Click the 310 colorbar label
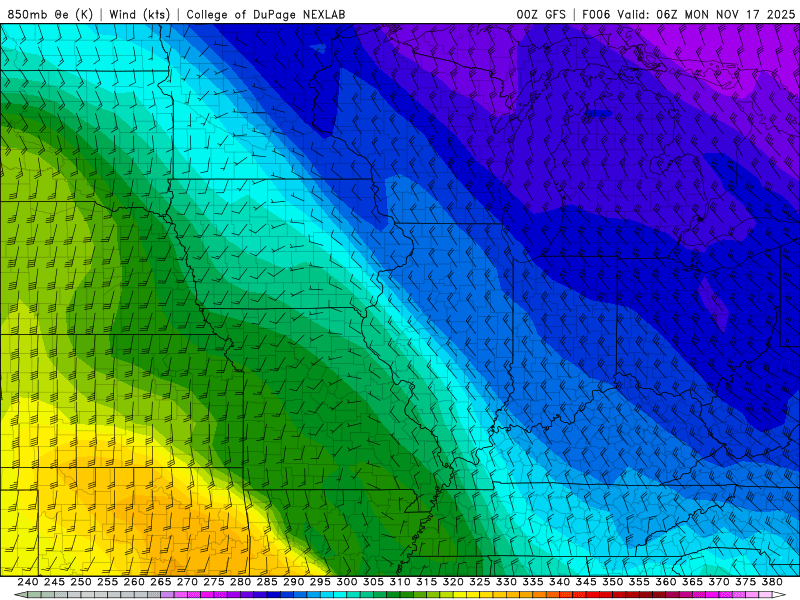800x600 pixels. (x=399, y=582)
